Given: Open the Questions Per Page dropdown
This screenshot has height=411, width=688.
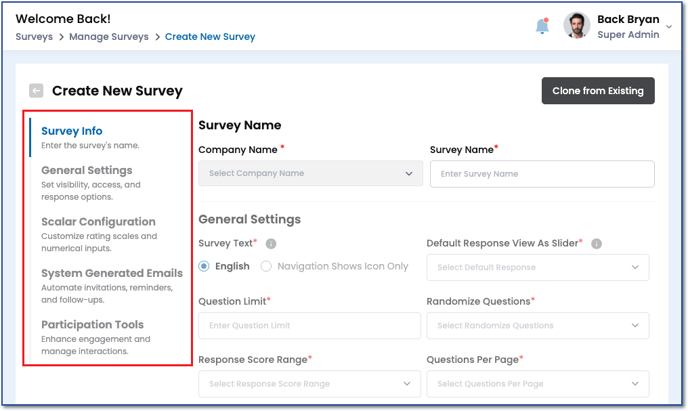Looking at the screenshot, I should click(x=537, y=383).
